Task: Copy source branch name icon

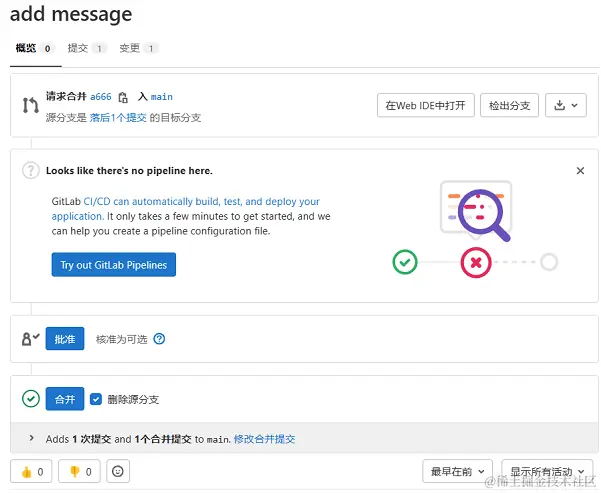Action: pos(123,98)
